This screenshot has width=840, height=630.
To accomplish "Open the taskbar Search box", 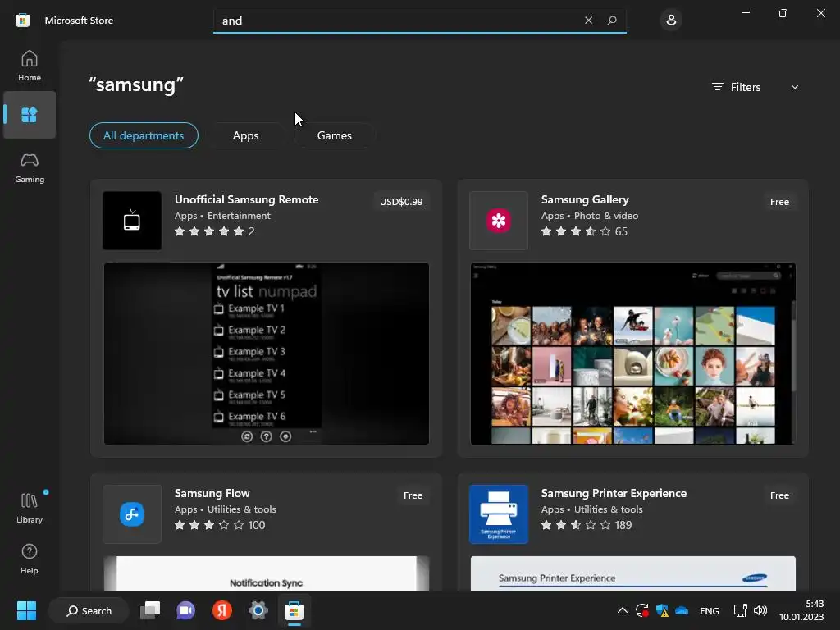I will (89, 610).
